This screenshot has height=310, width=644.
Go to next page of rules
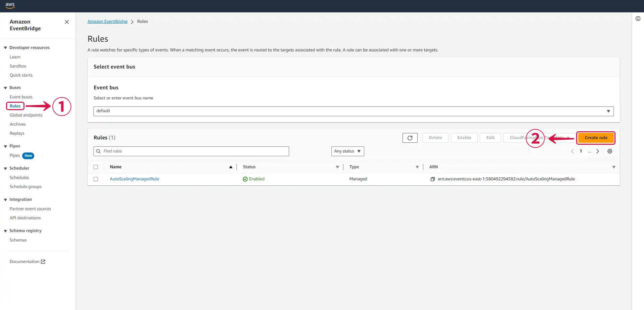[x=597, y=151]
